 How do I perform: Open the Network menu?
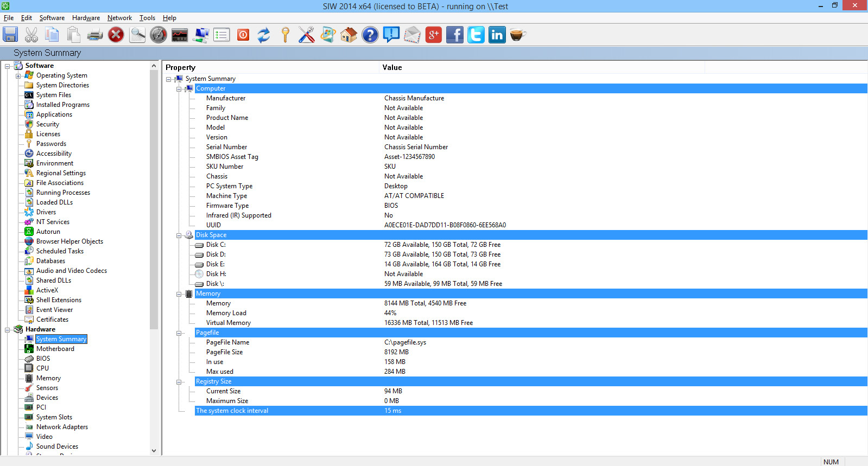[x=119, y=18]
